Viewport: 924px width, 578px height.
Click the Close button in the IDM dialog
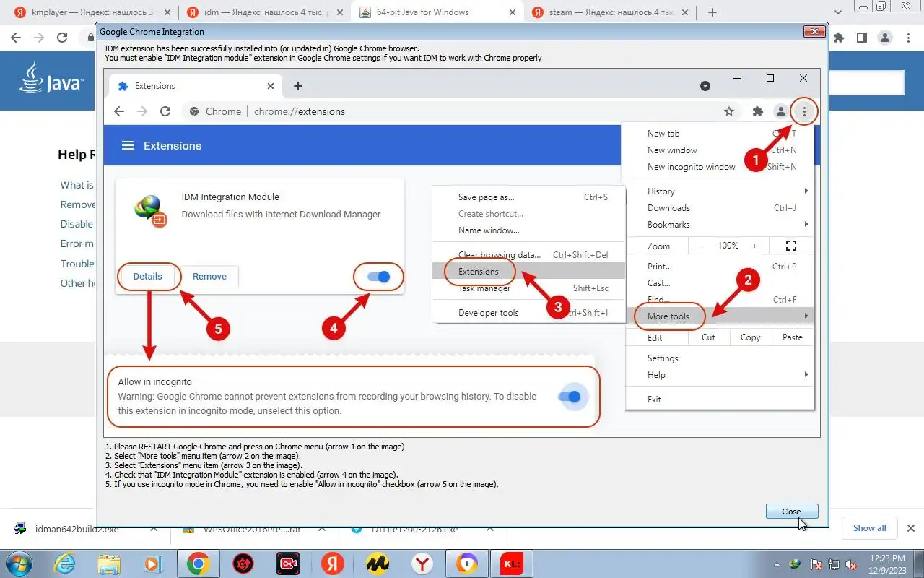pyautogui.click(x=791, y=512)
